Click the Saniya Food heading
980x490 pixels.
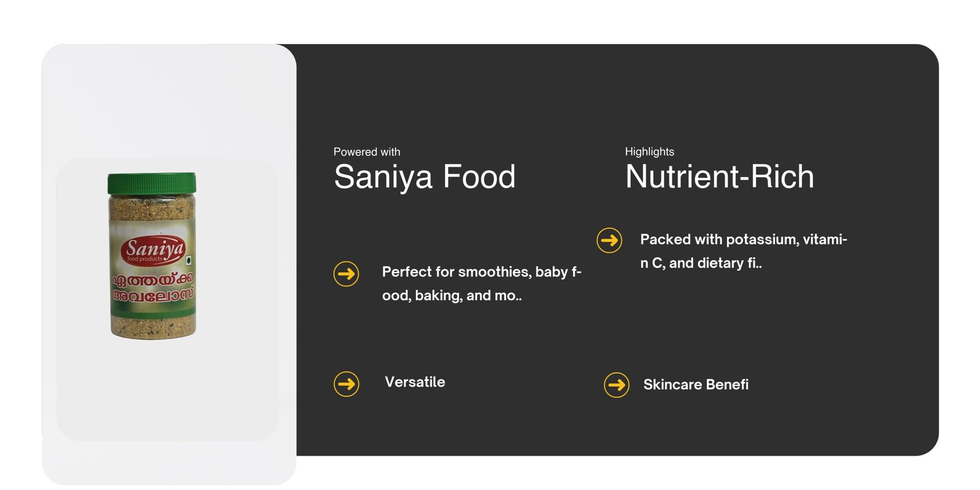click(424, 177)
